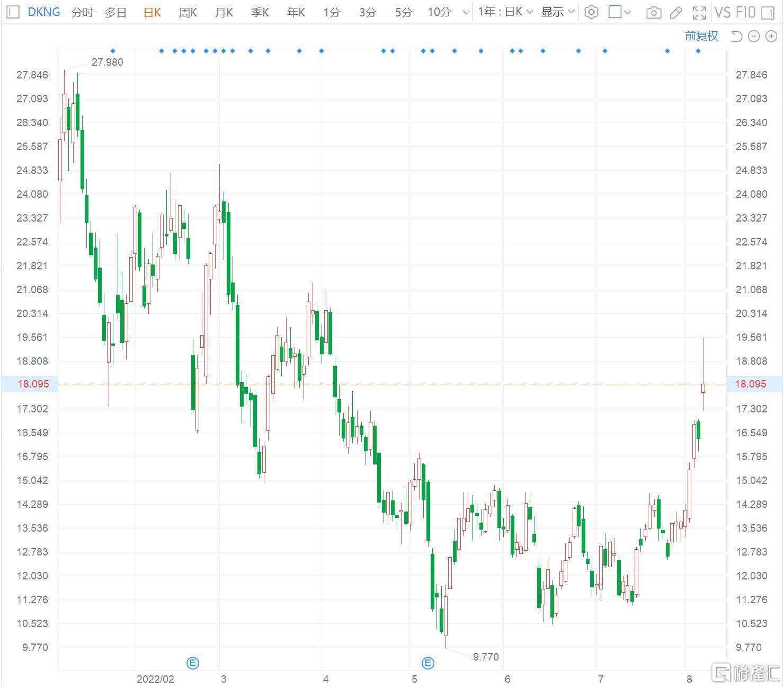
Task: Open the 显示 display options dropdown
Action: tap(558, 12)
